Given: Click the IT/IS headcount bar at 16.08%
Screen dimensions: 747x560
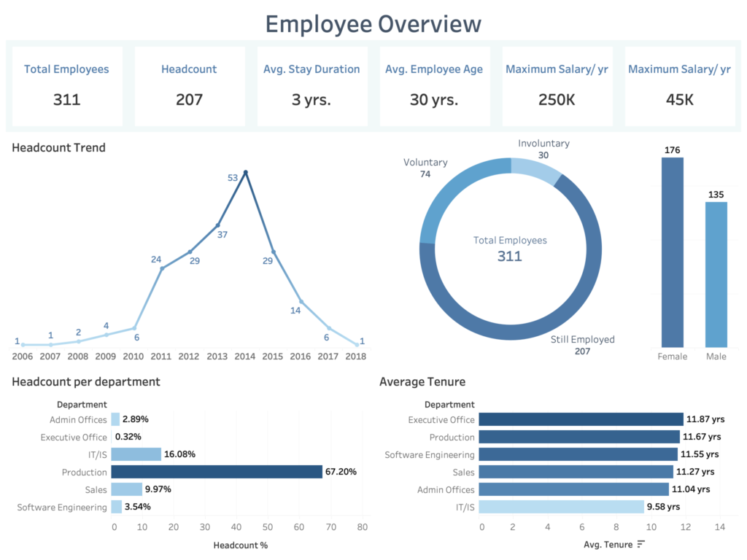Looking at the screenshot, I should pyautogui.click(x=136, y=454).
